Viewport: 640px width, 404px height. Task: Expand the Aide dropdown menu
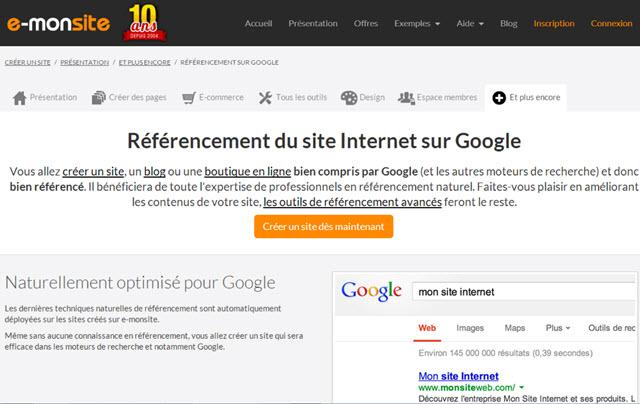click(470, 24)
